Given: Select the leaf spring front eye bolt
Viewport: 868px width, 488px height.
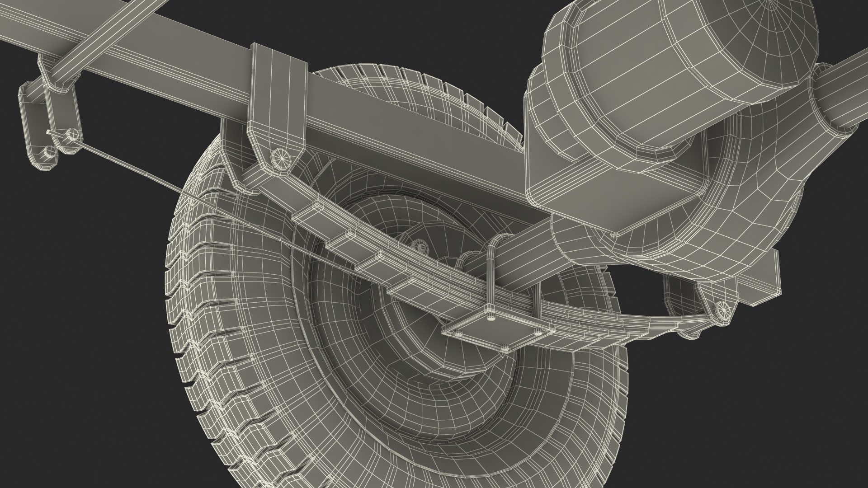Looking at the screenshot, I should [282, 159].
